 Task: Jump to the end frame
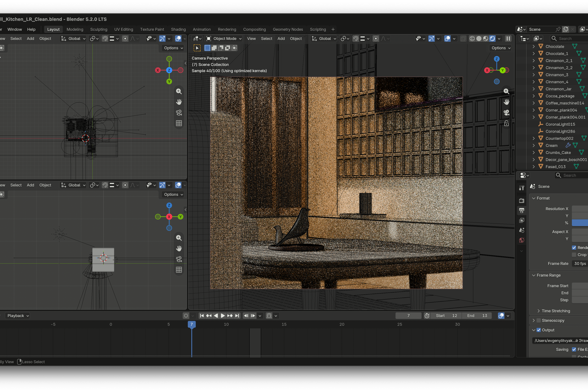pyautogui.click(x=237, y=316)
